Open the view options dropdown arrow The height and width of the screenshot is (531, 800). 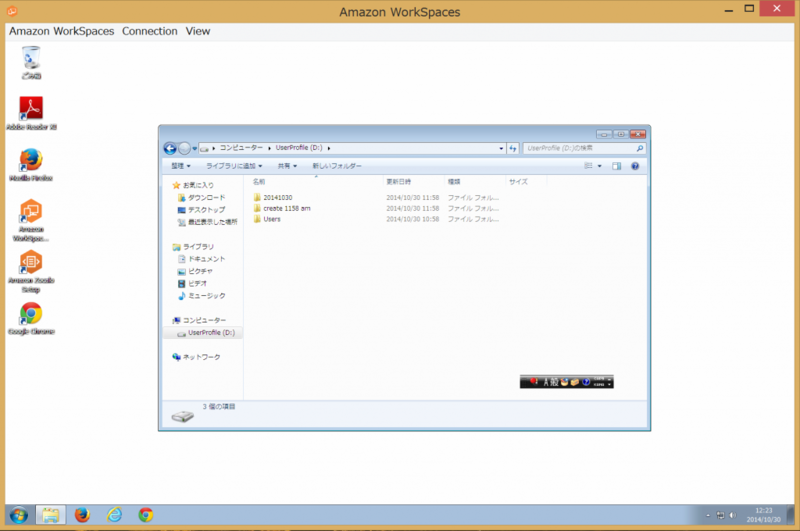599,166
